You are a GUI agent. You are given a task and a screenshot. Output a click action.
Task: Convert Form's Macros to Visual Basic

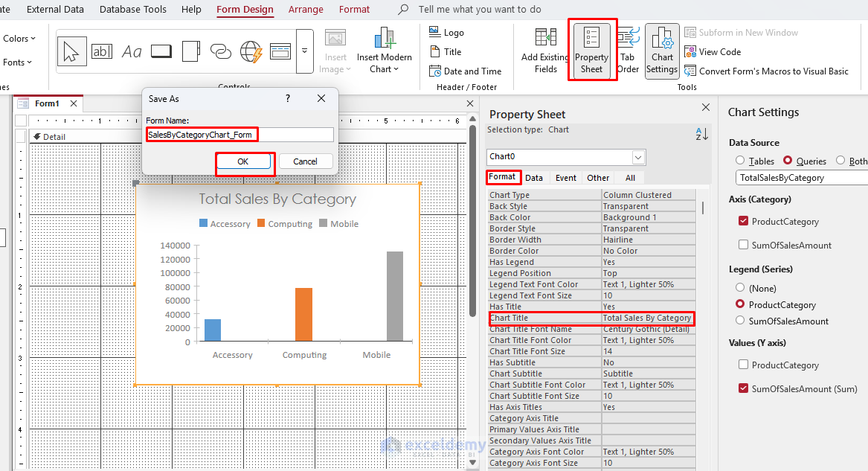pyautogui.click(x=767, y=71)
